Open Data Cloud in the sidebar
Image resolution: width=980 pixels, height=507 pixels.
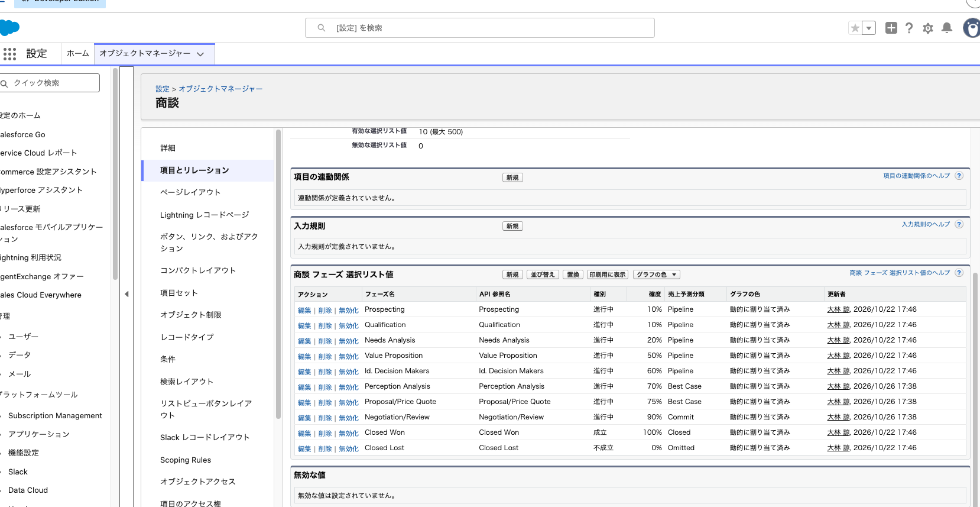28,490
